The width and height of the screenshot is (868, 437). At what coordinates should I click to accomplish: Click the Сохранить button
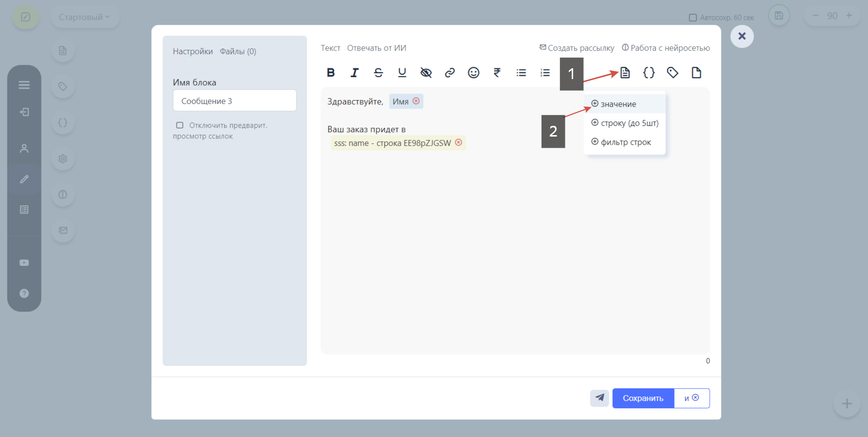tap(643, 398)
